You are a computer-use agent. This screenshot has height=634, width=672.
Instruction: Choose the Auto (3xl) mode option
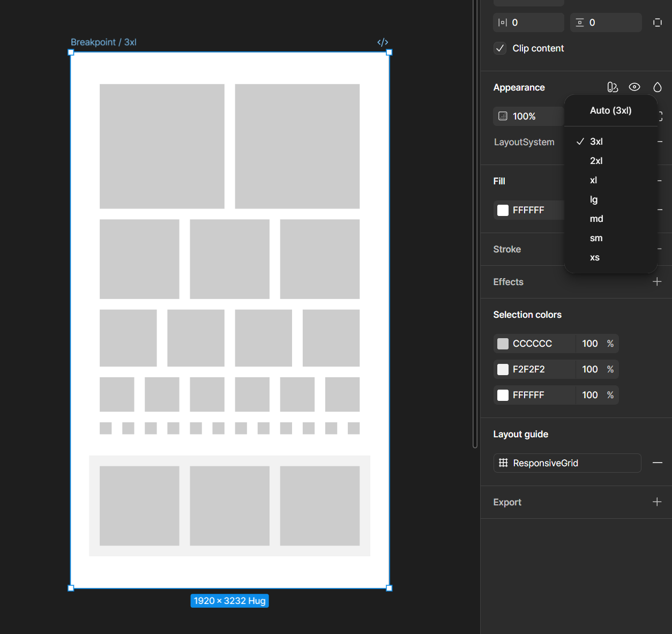pyautogui.click(x=610, y=110)
